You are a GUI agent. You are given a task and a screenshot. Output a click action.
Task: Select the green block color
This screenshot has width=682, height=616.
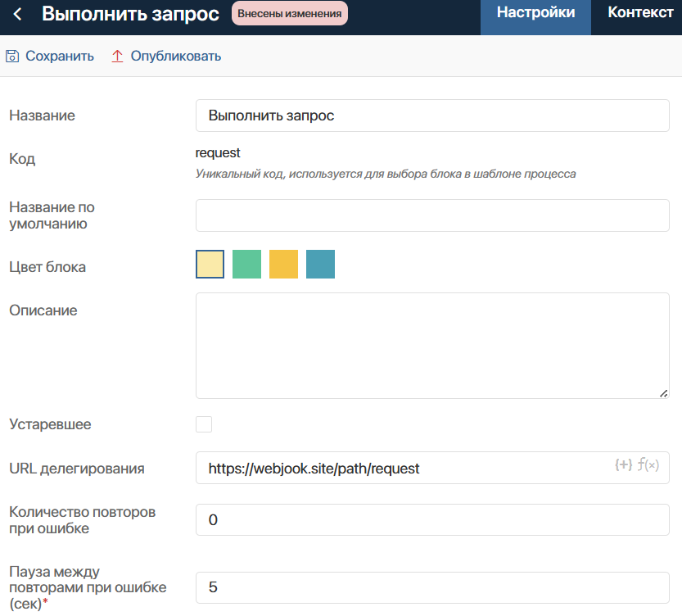[246, 264]
